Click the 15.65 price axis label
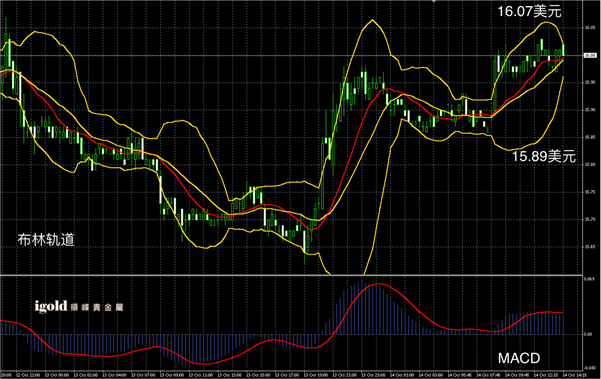Screen dimensions: 601x379 click(x=590, y=247)
